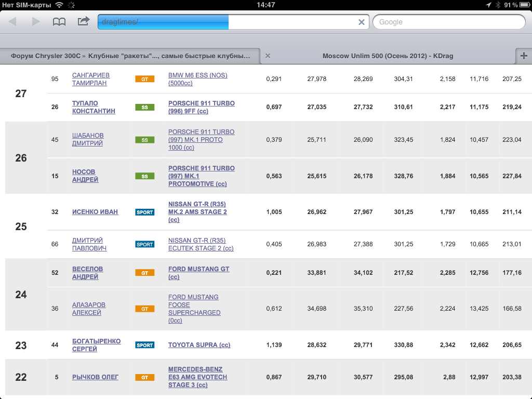Tap the battery indicator icon
The height and width of the screenshot is (399, 532).
525,5
